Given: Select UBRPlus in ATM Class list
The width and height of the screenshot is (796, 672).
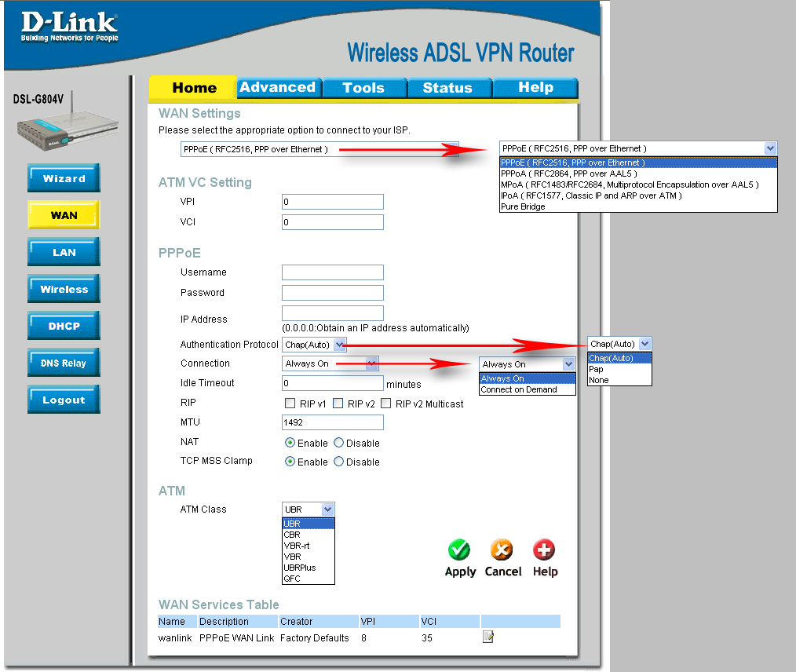Looking at the screenshot, I should pyautogui.click(x=309, y=568).
